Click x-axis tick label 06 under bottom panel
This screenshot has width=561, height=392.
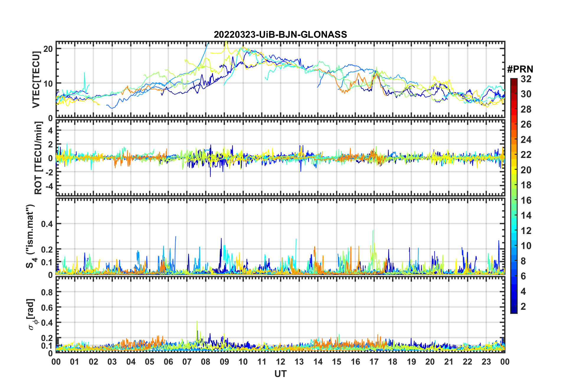168,362
